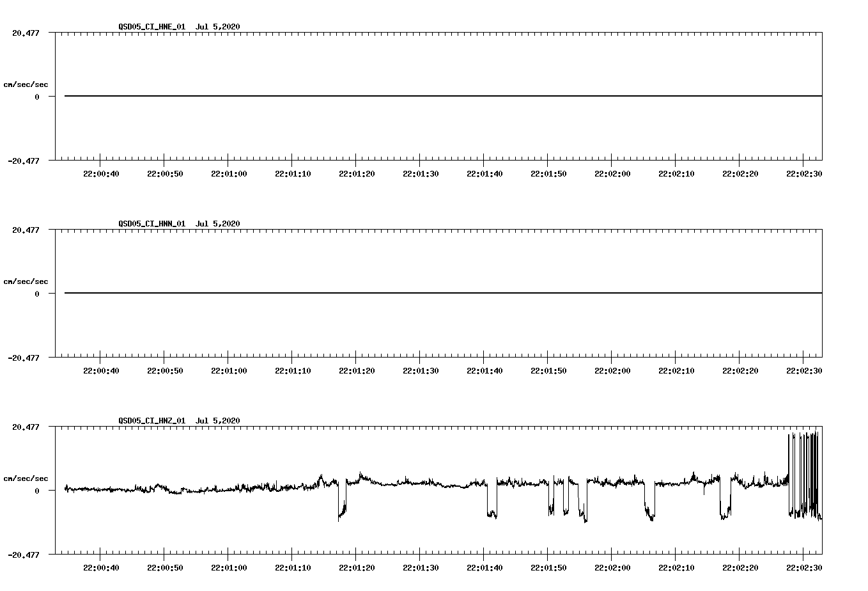
Task: Click the 22:02:00 tick label under HNN chart
Action: pyautogui.click(x=612, y=370)
